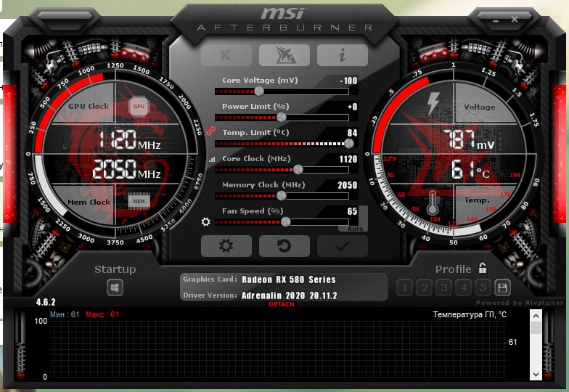Viewport: 569px width, 392px height.
Task: Minimize the Afterburner window
Action: coord(496,20)
